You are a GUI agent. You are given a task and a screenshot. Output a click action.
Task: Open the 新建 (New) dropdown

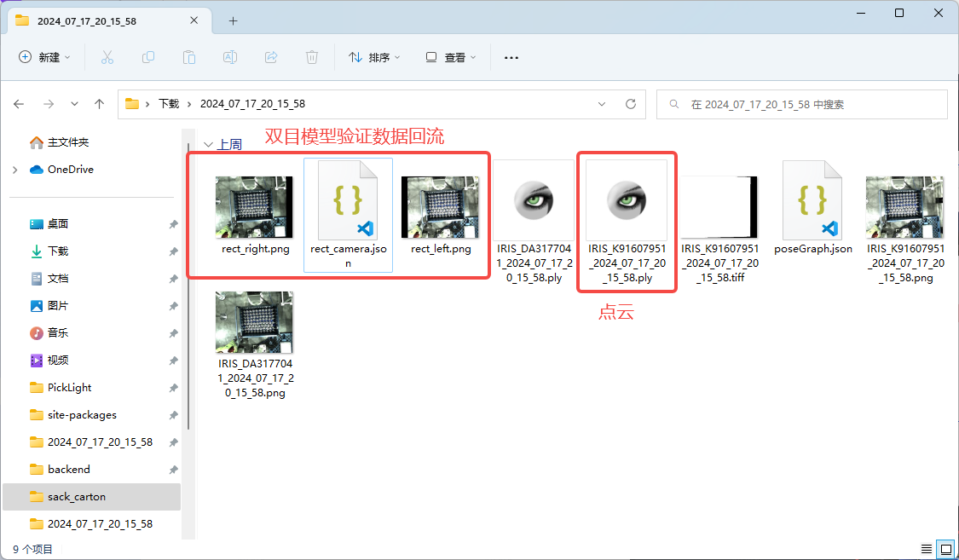[x=44, y=57]
